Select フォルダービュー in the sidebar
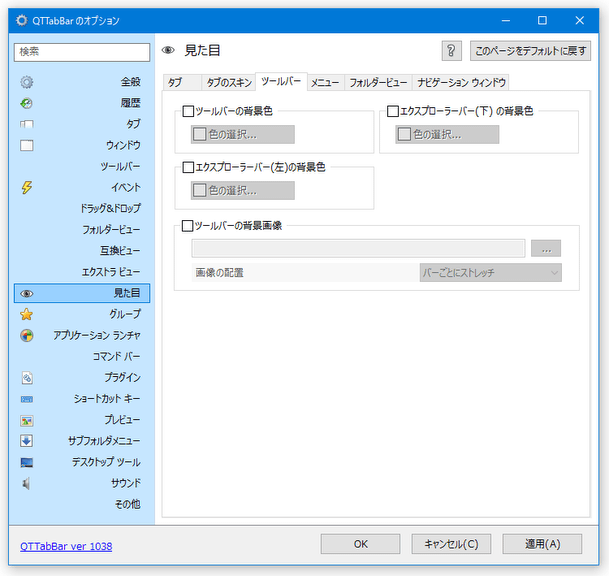This screenshot has width=609, height=576. (x=82, y=230)
